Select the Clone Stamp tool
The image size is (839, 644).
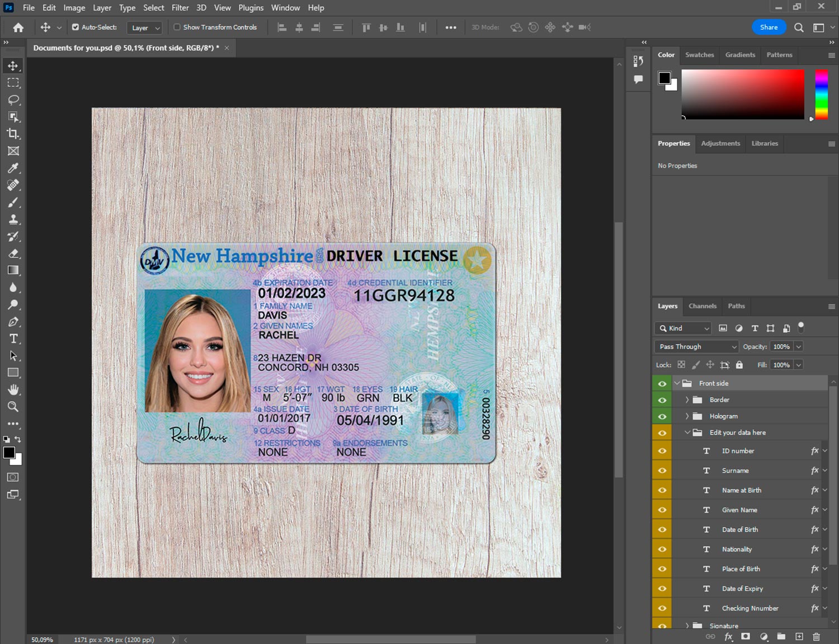13,219
